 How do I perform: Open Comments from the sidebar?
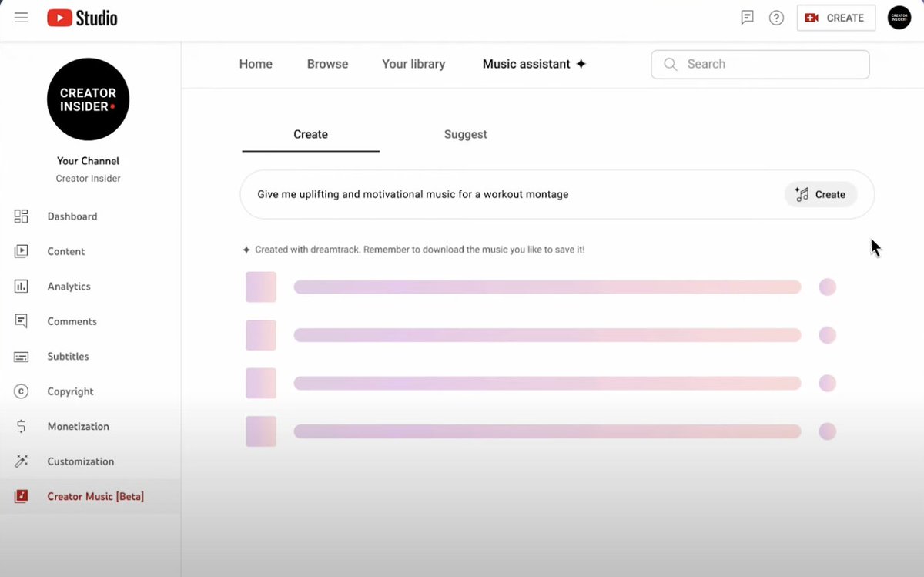coord(72,321)
